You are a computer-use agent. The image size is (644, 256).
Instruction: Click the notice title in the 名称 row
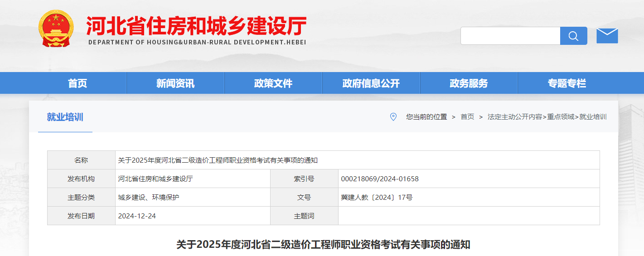coord(218,160)
